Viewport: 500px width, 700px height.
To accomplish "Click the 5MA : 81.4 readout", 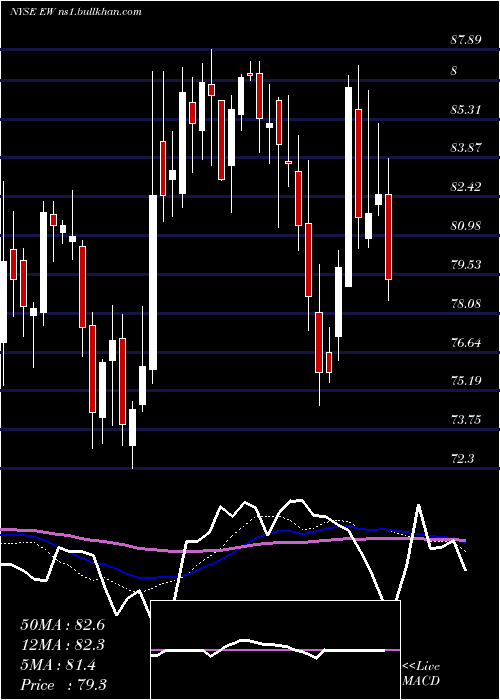I will (x=58, y=665).
